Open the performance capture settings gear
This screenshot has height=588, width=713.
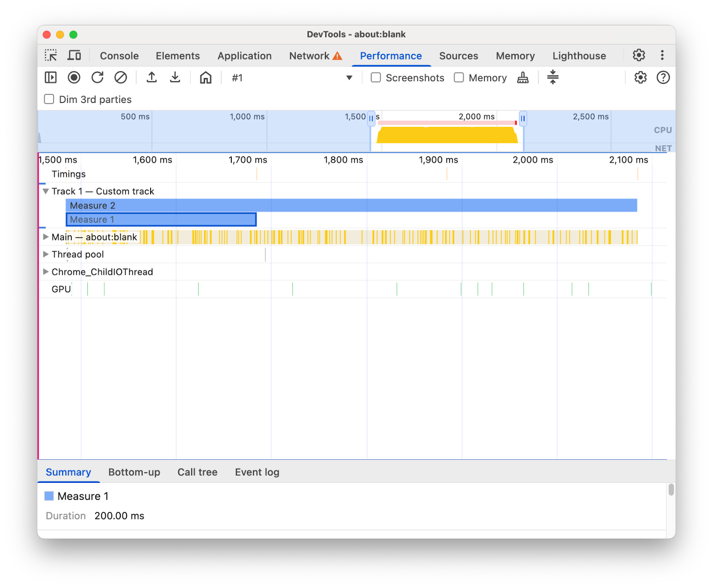point(640,77)
